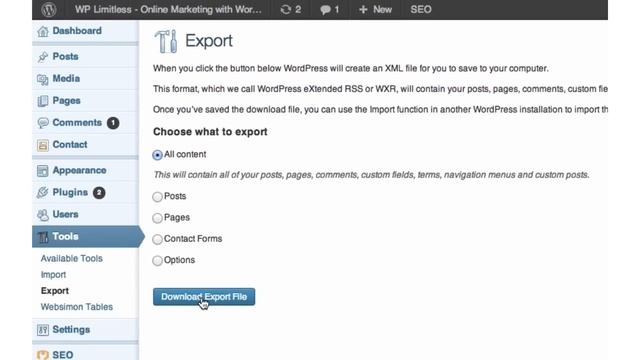
Task: Click the Posts pushpin icon
Action: [x=43, y=57]
